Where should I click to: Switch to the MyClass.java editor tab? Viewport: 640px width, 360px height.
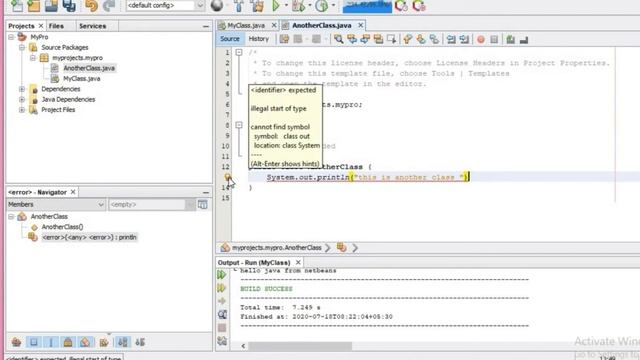click(x=246, y=25)
